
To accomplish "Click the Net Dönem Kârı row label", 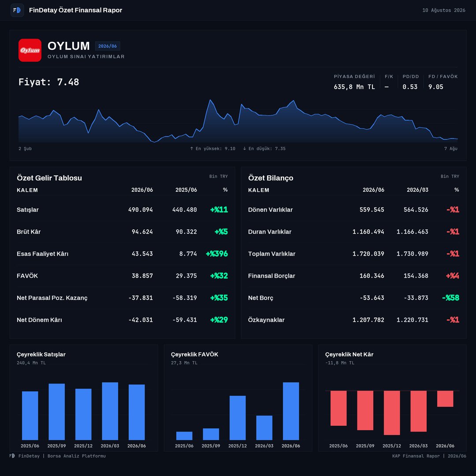I will (39, 320).
